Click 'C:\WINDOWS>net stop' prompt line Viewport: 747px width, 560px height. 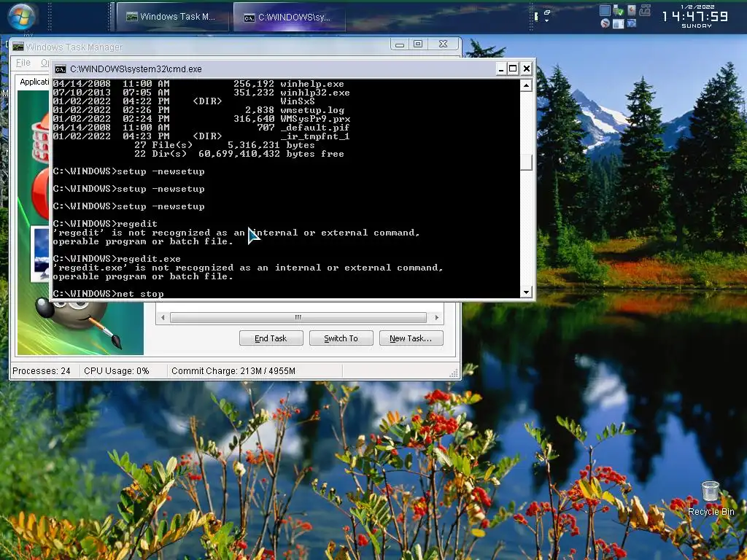click(x=108, y=294)
